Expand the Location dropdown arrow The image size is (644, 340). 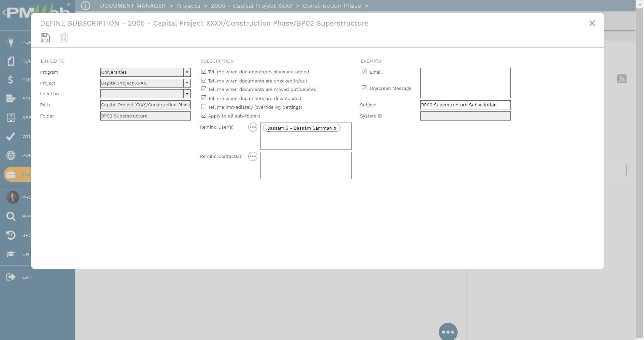(x=187, y=94)
